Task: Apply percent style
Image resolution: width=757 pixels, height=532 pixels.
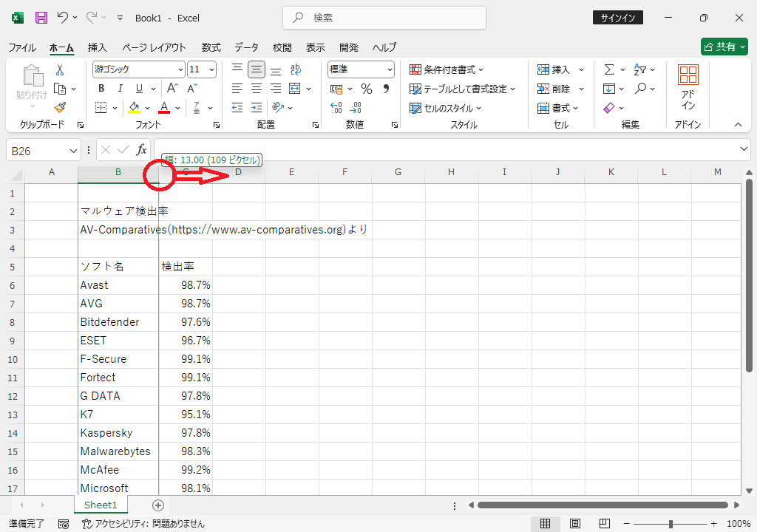Action: click(367, 89)
